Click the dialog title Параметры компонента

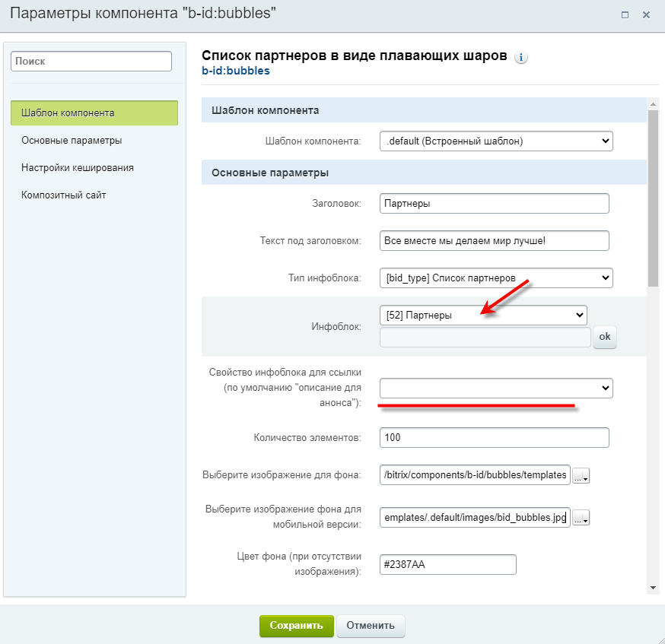click(143, 13)
